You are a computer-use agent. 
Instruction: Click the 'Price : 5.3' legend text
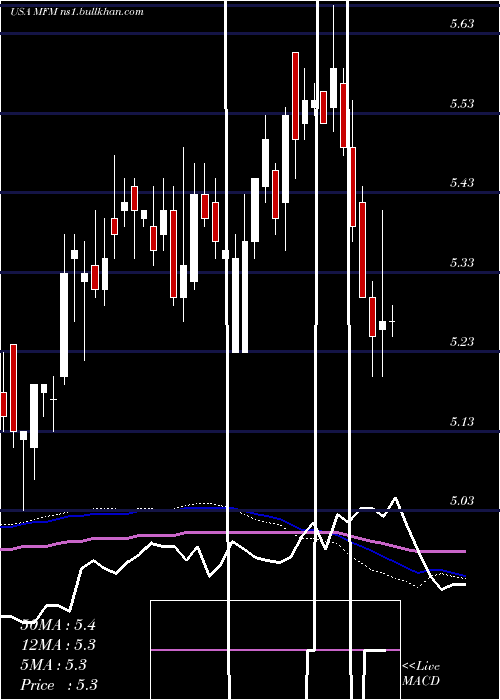pyautogui.click(x=59, y=685)
